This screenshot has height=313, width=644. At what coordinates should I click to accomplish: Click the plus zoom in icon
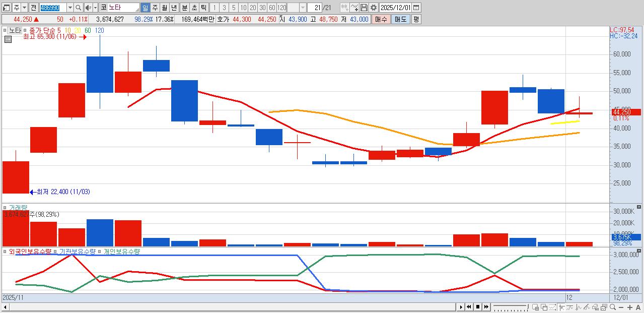pos(629,307)
